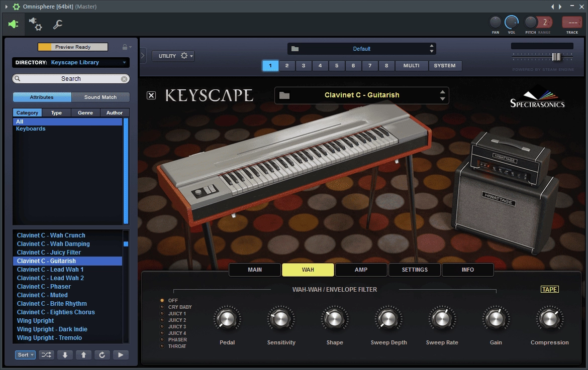Open the Sort dropdown
The width and height of the screenshot is (588, 370).
coord(25,354)
